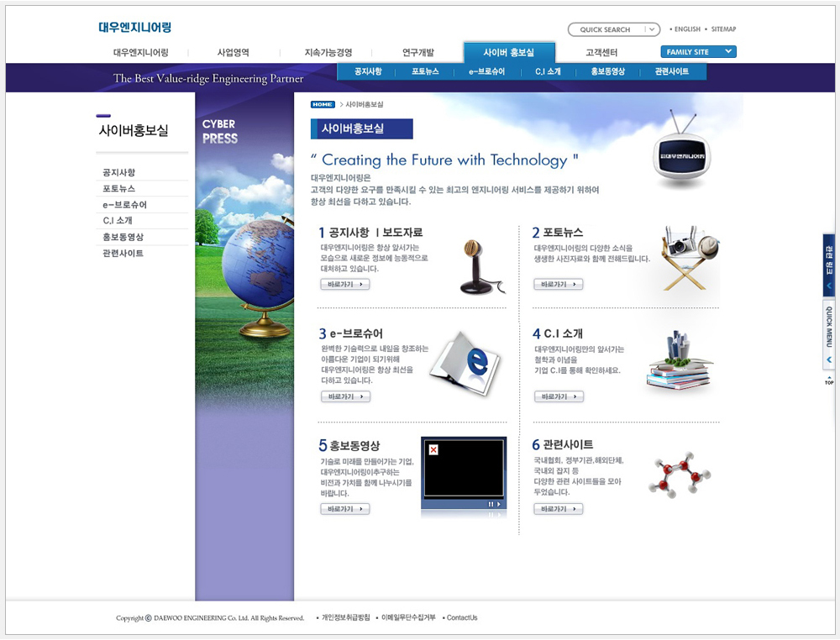Click the red molecule image
Image resolution: width=840 pixels, height=640 pixels.
click(676, 475)
